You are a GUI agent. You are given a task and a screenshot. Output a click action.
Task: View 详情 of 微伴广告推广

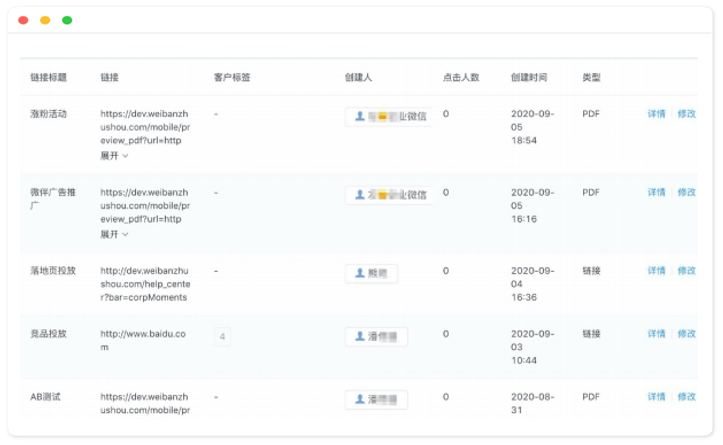pos(656,192)
